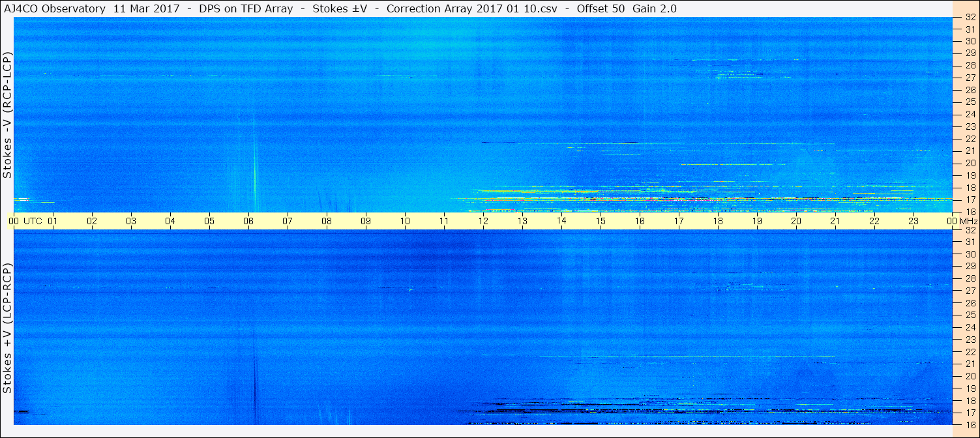Viewport: 980px width, 438px height.
Task: Click the 23 MHz label of the lower spectrogram
Action: (x=970, y=340)
